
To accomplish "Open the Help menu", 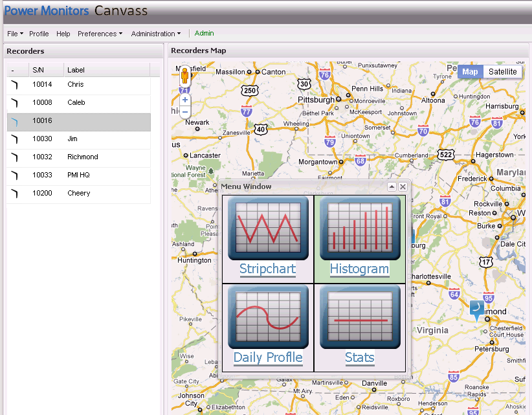I will [63, 33].
